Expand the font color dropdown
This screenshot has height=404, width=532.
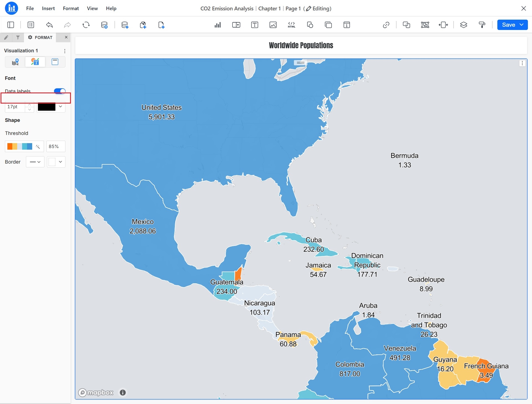click(x=60, y=107)
